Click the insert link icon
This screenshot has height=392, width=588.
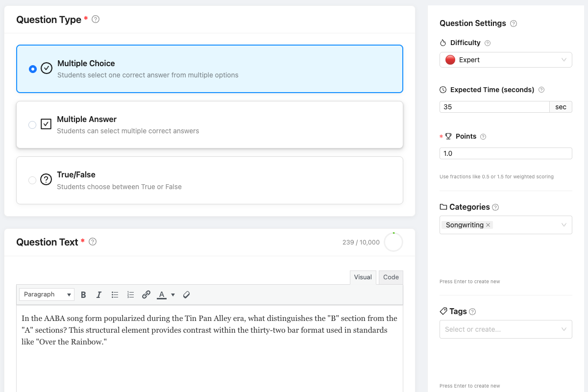pos(146,294)
